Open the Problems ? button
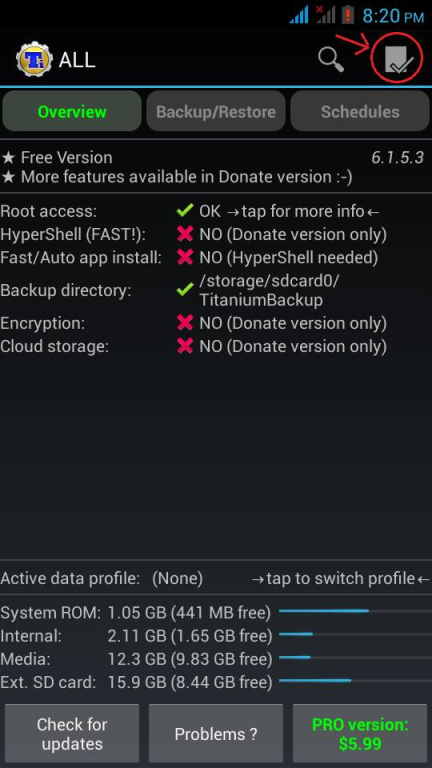The image size is (432, 768). click(x=216, y=734)
